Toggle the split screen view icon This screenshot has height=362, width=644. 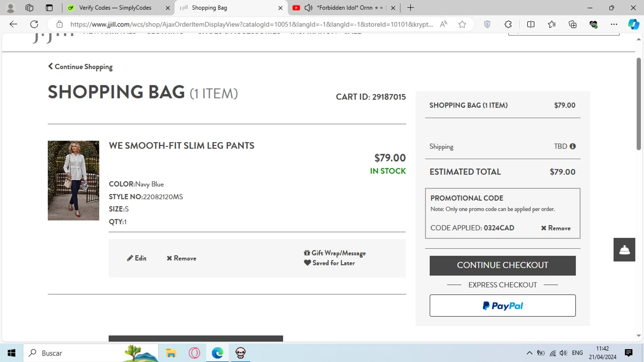tap(531, 24)
